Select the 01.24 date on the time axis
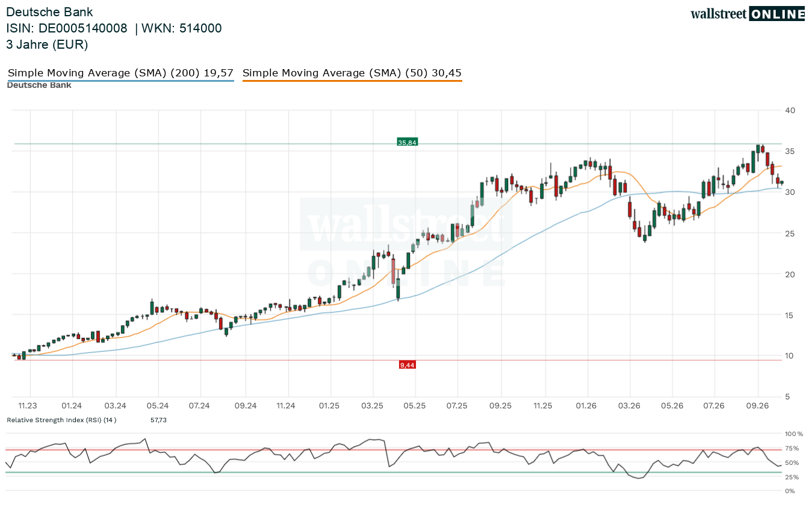 (72, 406)
